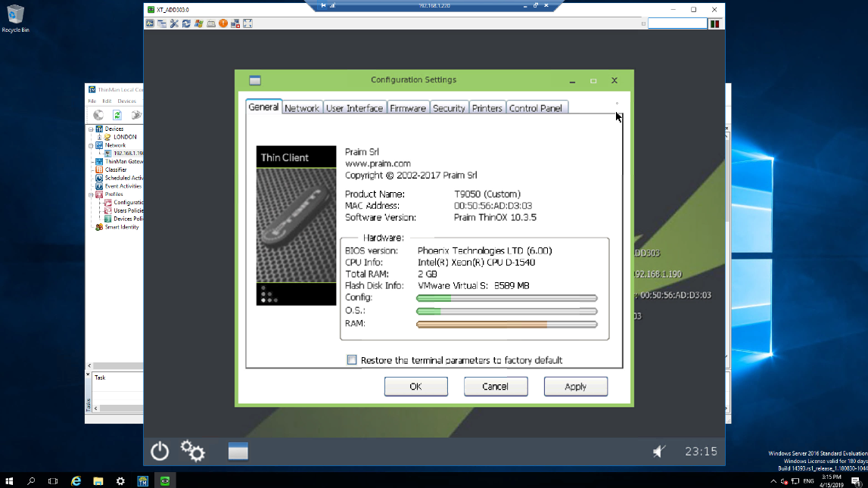
Task: Click the green refresh icon in ThinMan toolbar
Action: [x=117, y=114]
